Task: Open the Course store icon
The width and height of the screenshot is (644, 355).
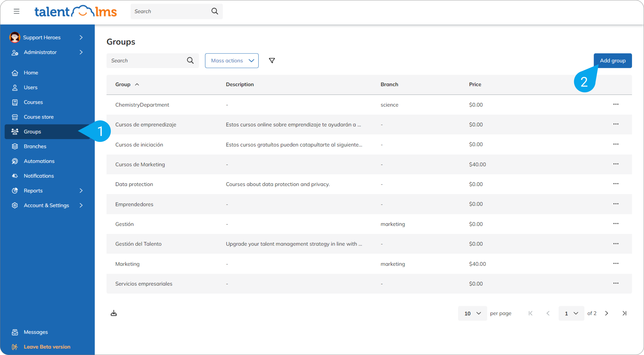Action: pos(15,117)
